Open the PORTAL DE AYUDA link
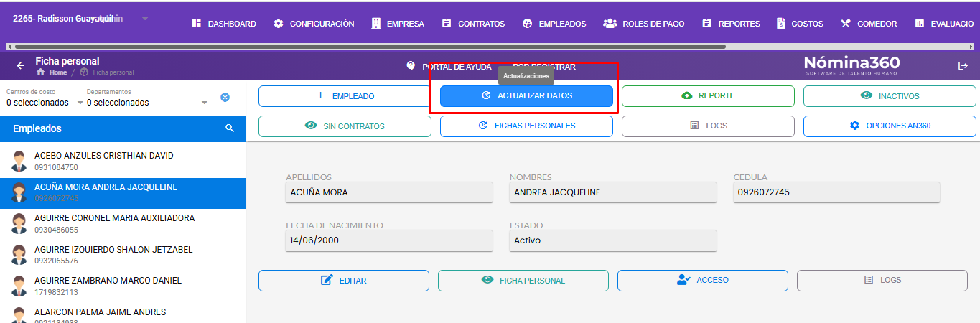The image size is (980, 323). coord(457,66)
